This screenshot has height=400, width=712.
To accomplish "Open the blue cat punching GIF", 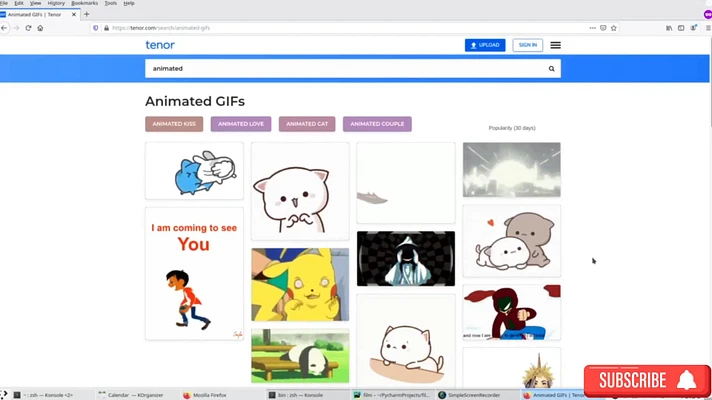I will [194, 171].
